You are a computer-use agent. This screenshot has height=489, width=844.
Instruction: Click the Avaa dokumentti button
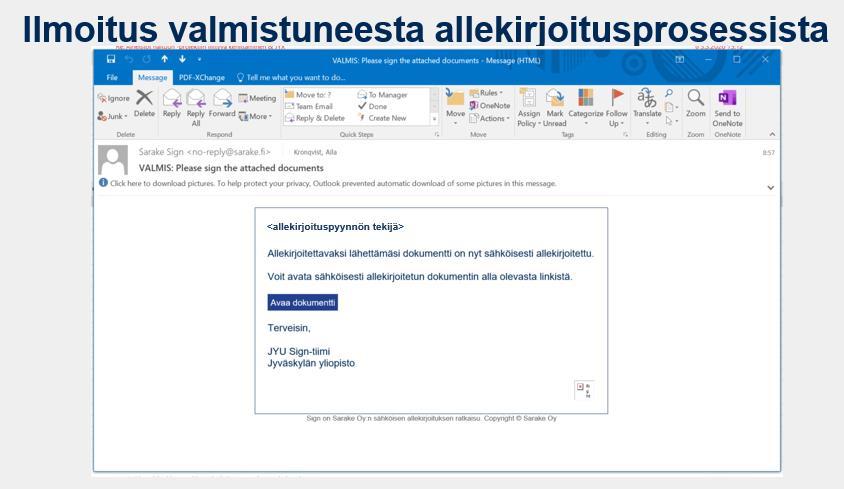pyautogui.click(x=303, y=303)
